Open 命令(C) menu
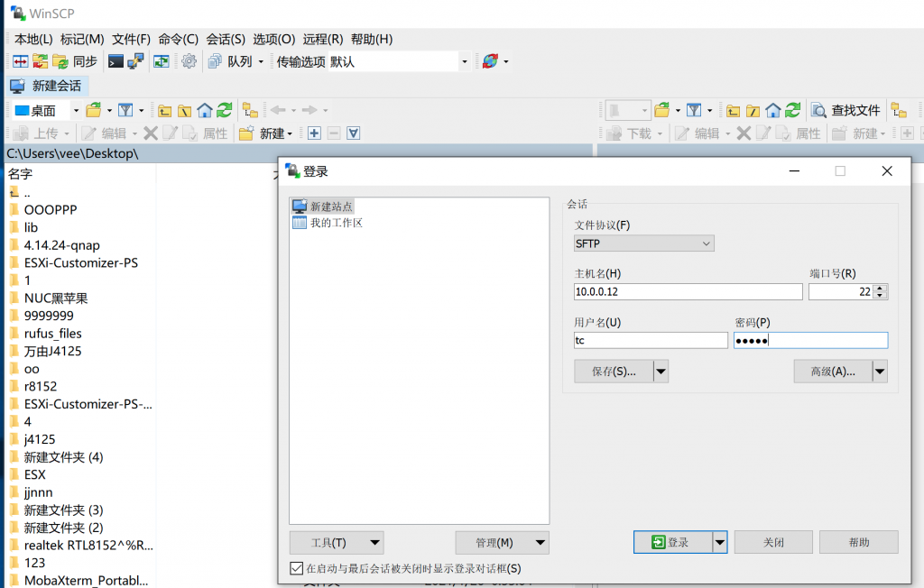Viewport: 924px width, 588px height. click(x=179, y=40)
